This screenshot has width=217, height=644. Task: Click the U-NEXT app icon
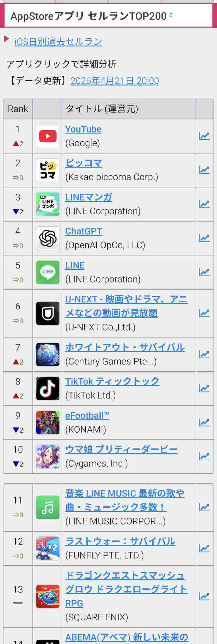pos(48,313)
